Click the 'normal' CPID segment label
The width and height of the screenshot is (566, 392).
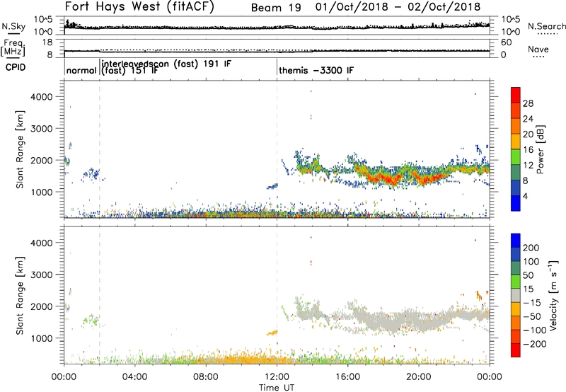81,70
